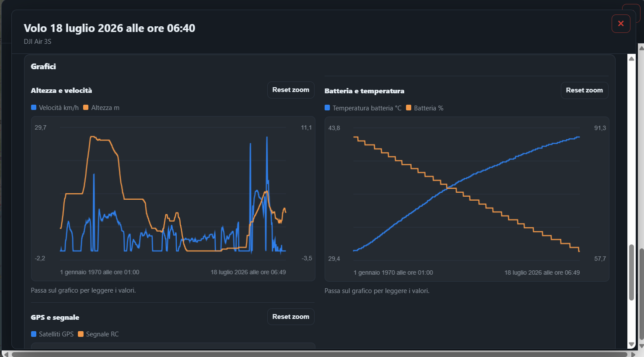Click the "Batteria e temperatura" chart title
This screenshot has height=357, width=644.
[364, 91]
